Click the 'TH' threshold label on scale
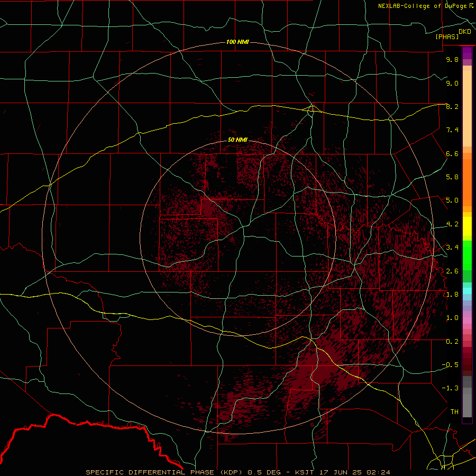Viewport: 476px width, 476px height. point(454,412)
